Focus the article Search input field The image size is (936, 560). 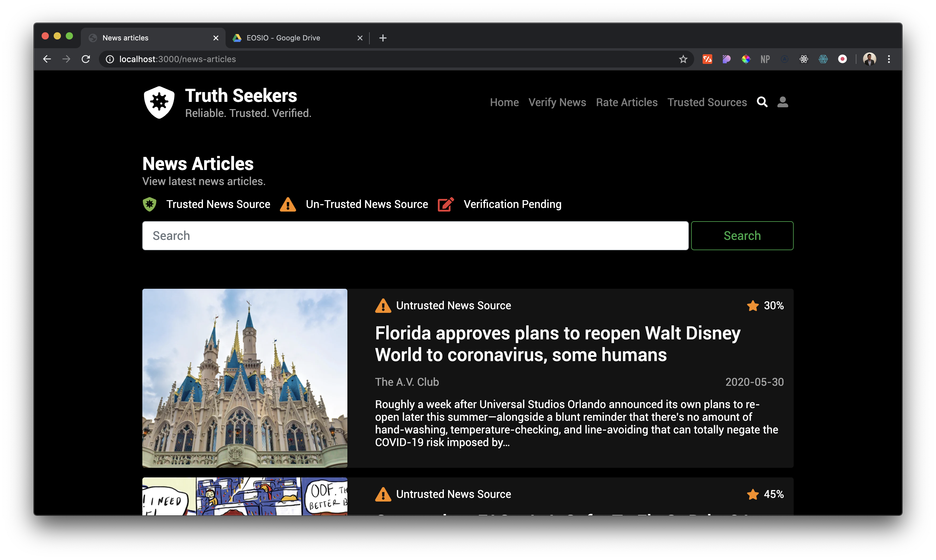pos(415,235)
